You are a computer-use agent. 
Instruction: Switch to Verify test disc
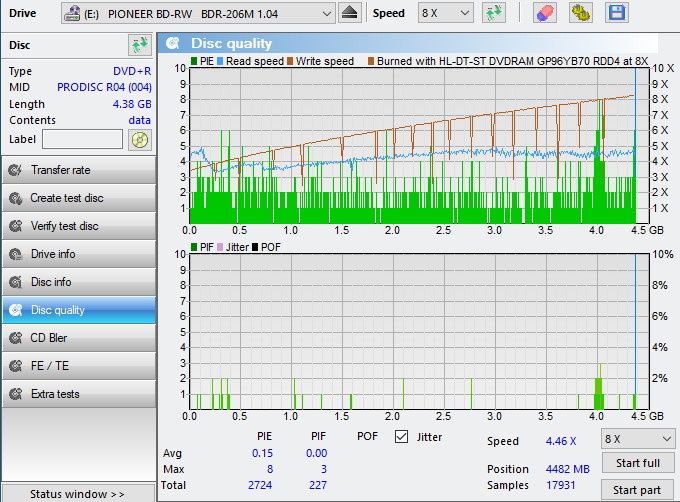[78, 226]
